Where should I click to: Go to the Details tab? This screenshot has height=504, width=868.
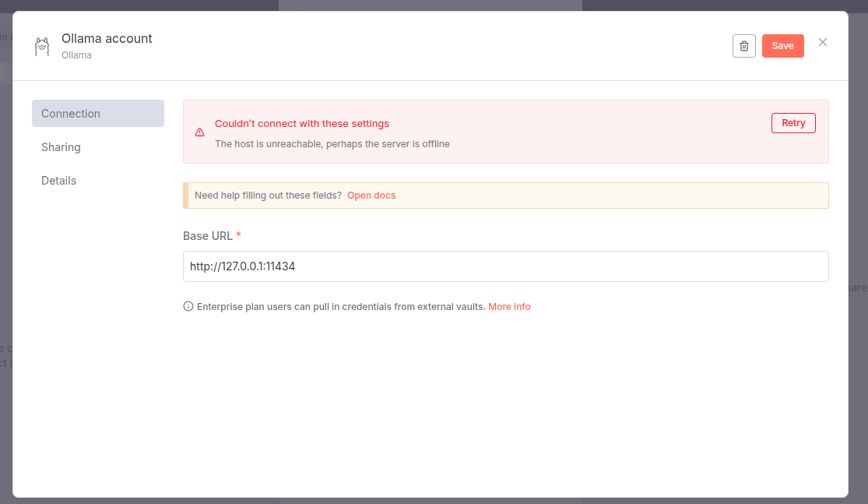pos(59,181)
